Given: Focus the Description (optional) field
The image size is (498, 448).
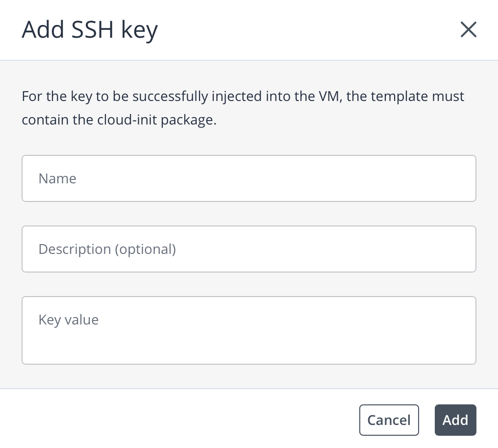Looking at the screenshot, I should click(249, 249).
